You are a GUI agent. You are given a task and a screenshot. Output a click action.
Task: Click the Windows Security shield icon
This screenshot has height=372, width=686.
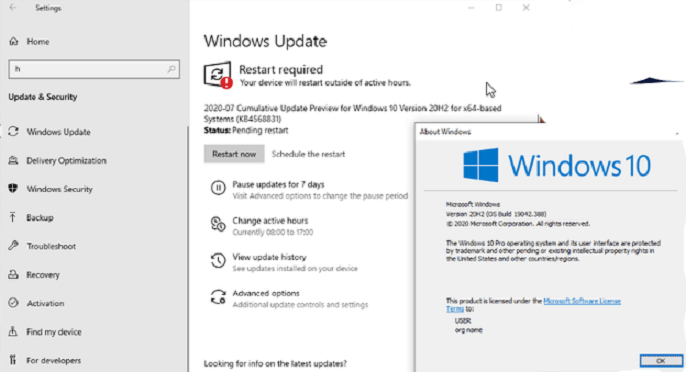[x=14, y=189]
